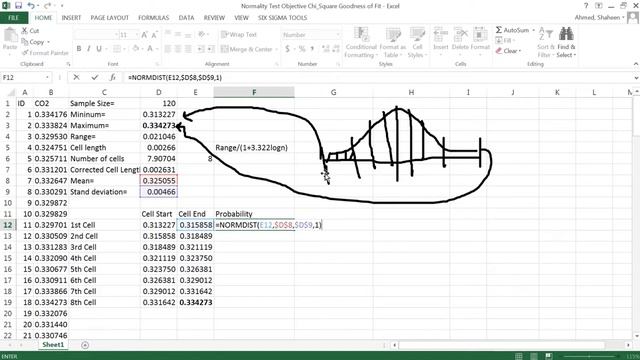
Task: Select the Sheet1 tab
Action: 53,345
